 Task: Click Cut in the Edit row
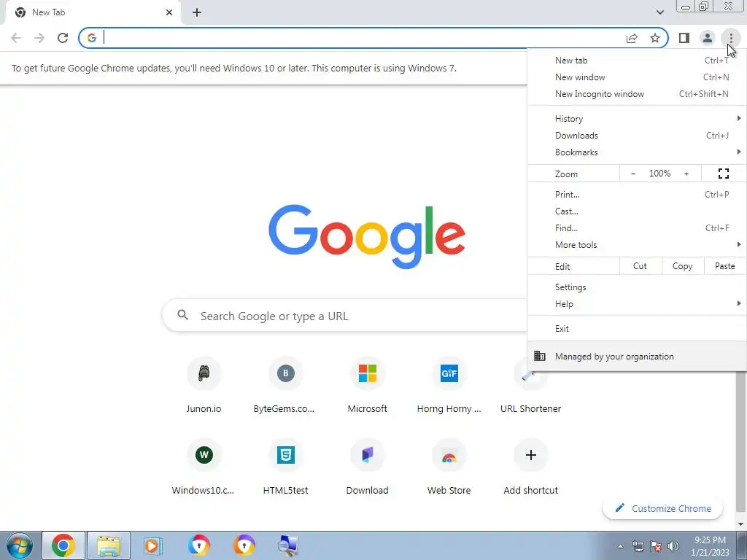tap(640, 266)
